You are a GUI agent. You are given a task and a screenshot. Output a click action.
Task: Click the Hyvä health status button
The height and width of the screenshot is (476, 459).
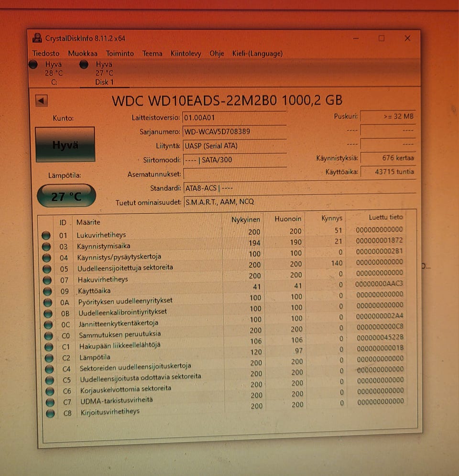65,144
